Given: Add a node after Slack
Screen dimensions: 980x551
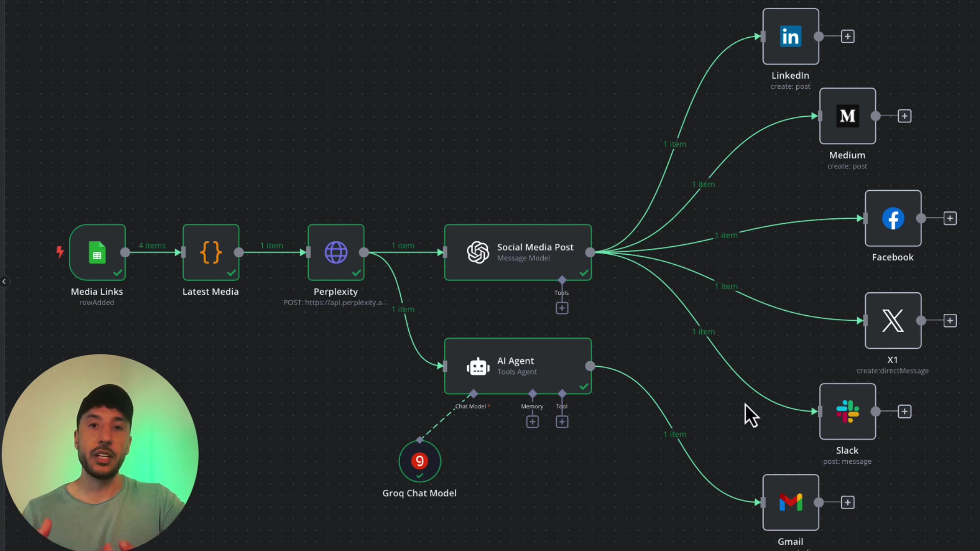Looking at the screenshot, I should pos(904,412).
